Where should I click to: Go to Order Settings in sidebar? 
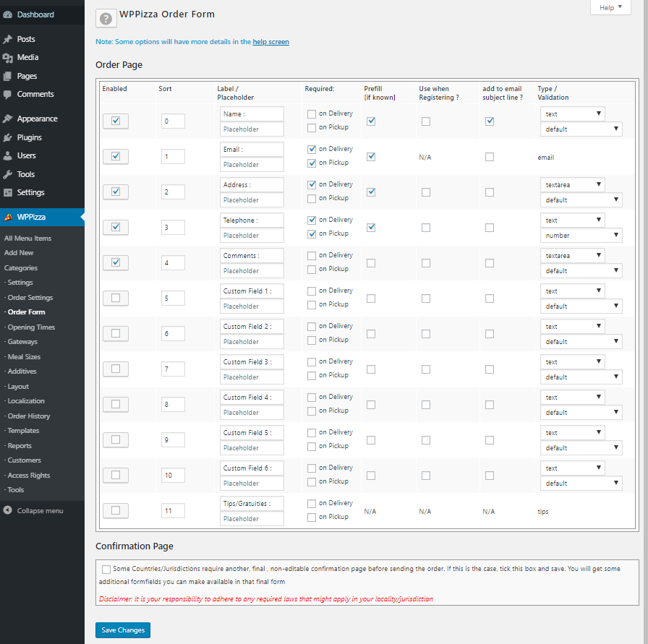pyautogui.click(x=30, y=298)
